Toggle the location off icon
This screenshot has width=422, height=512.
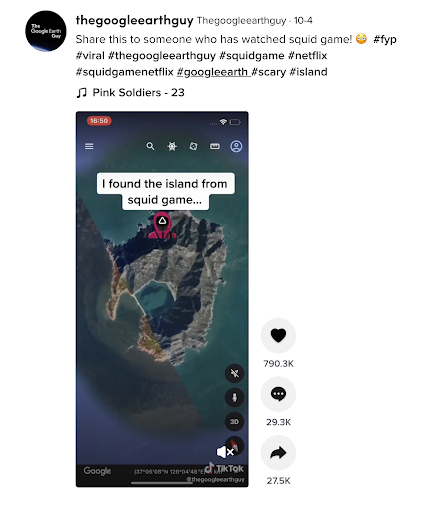[234, 373]
